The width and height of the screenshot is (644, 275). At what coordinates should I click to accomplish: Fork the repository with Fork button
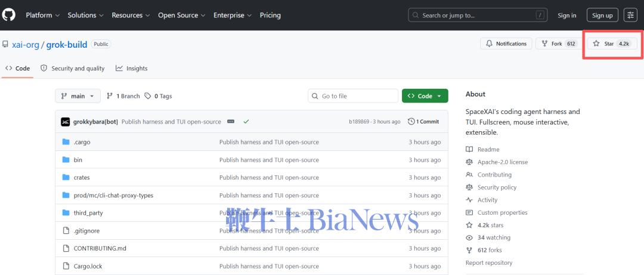pyautogui.click(x=559, y=44)
